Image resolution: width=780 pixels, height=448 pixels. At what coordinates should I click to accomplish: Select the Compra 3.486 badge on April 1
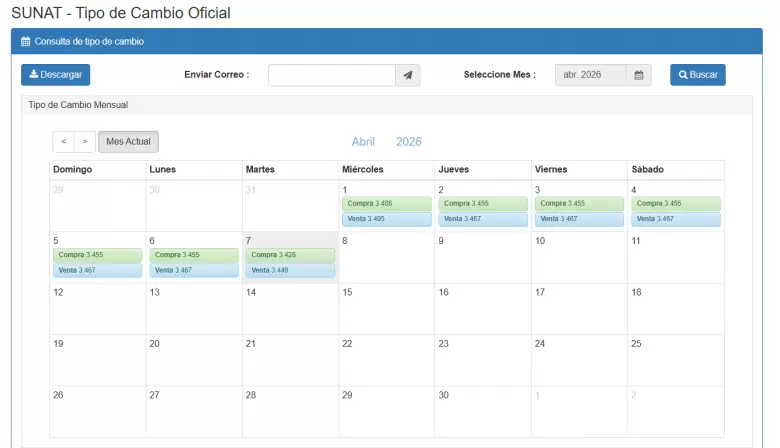tap(386, 203)
